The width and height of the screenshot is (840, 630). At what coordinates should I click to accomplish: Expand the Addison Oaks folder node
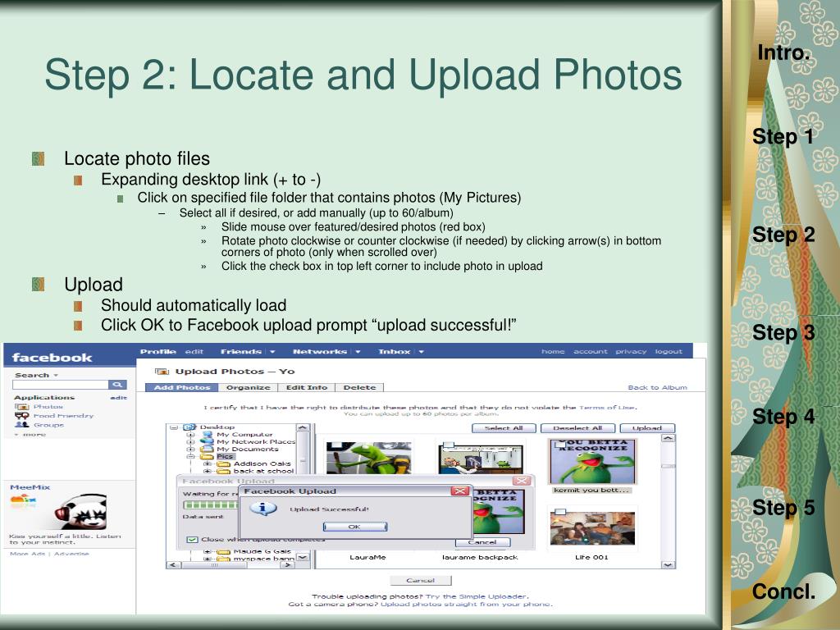click(x=208, y=464)
